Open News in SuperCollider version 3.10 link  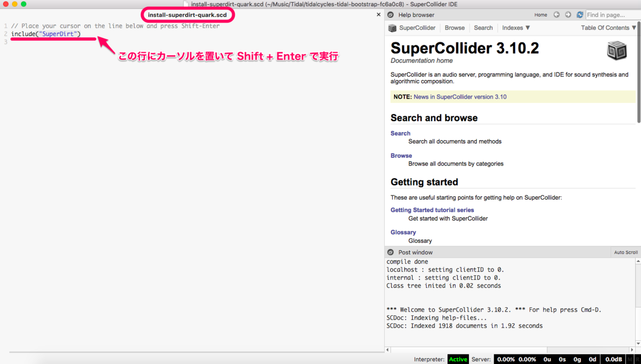pos(460,97)
